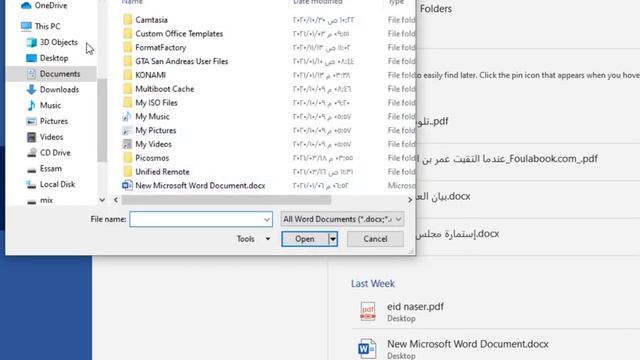Click the Desktop icon in navigation pane

[x=31, y=58]
